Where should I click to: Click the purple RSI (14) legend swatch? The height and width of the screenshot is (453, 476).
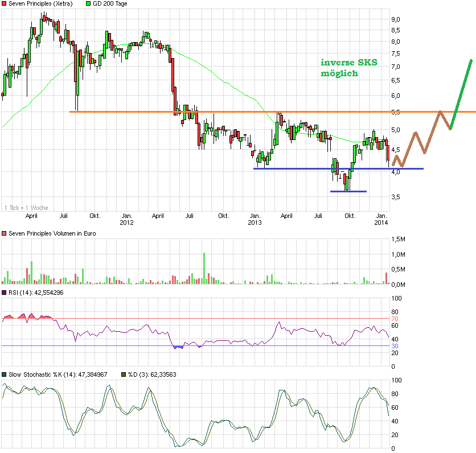pyautogui.click(x=4, y=293)
